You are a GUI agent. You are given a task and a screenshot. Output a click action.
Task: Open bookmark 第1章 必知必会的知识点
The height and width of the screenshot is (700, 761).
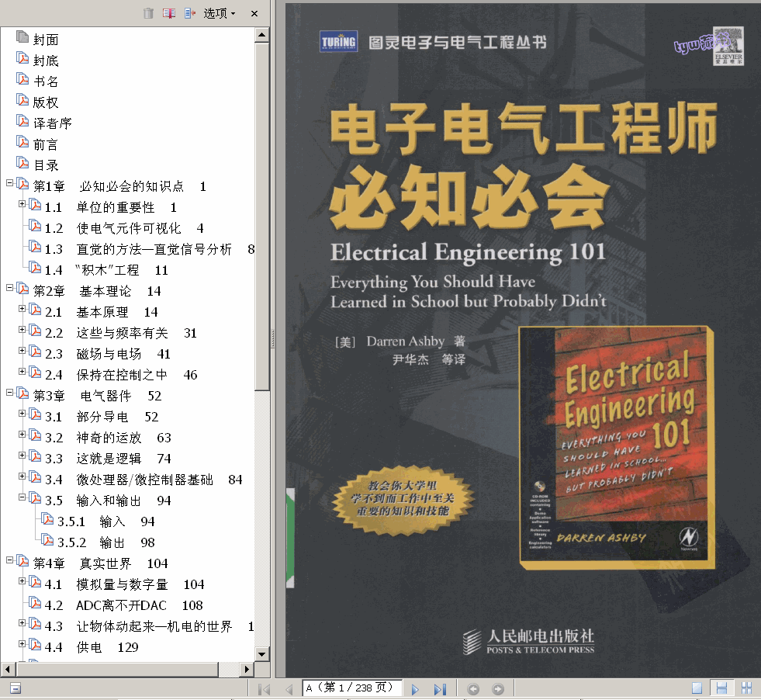[x=120, y=186]
